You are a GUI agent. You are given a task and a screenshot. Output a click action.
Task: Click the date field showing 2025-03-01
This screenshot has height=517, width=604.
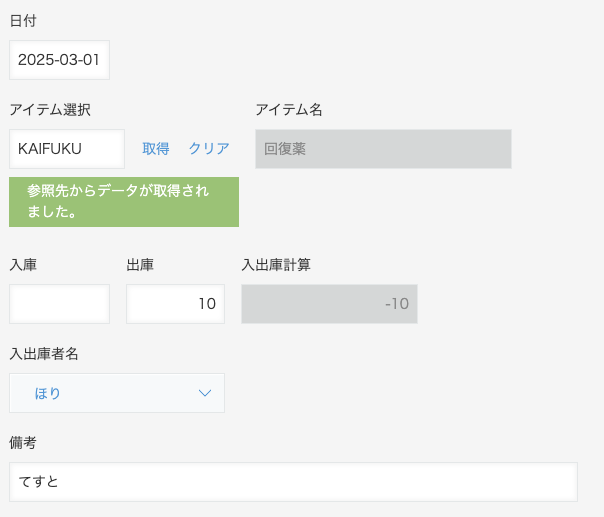pyautogui.click(x=59, y=60)
